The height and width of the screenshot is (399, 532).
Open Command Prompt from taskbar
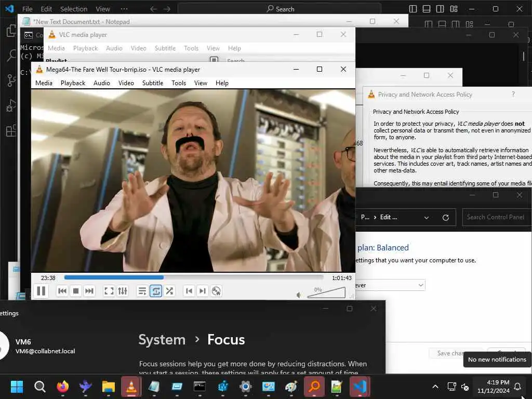coord(199,387)
